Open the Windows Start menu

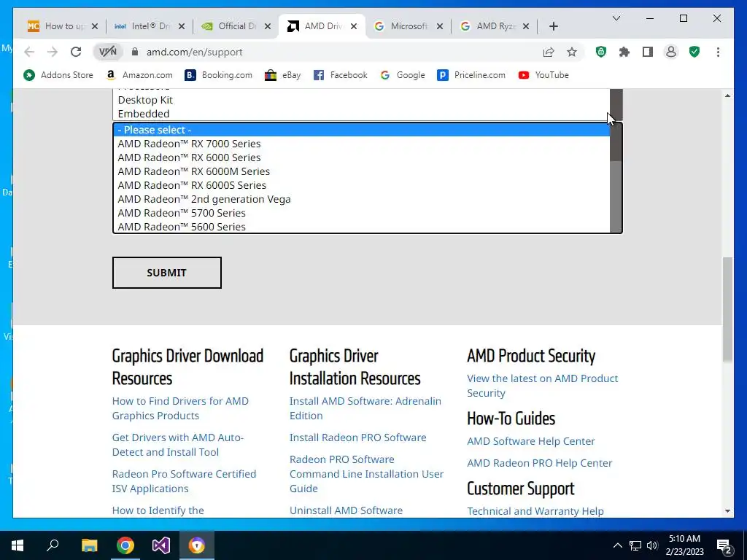[x=18, y=545]
